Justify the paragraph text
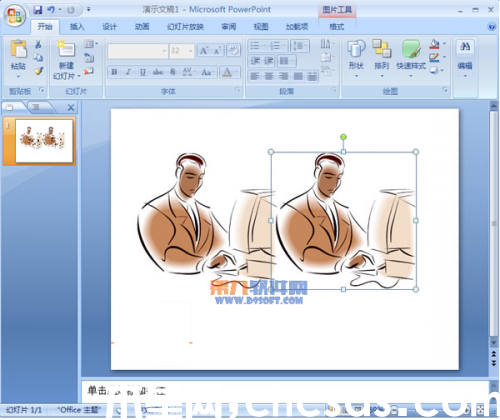Screen dimensions: 500x420 tap(298, 76)
